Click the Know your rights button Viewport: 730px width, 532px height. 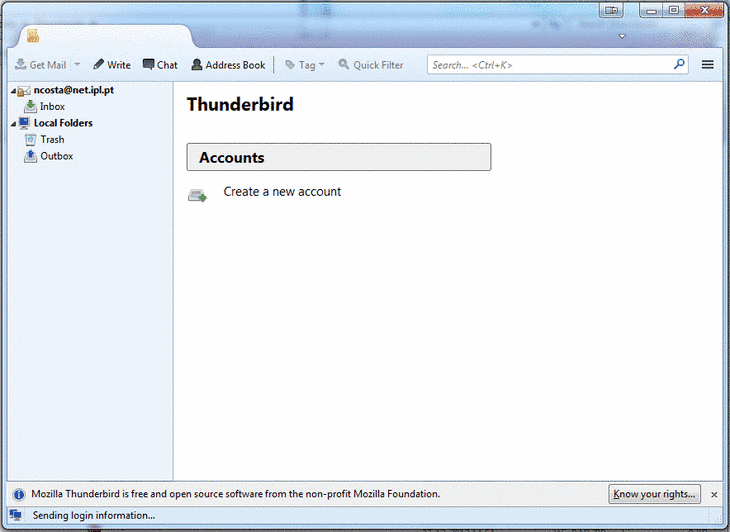tap(654, 494)
